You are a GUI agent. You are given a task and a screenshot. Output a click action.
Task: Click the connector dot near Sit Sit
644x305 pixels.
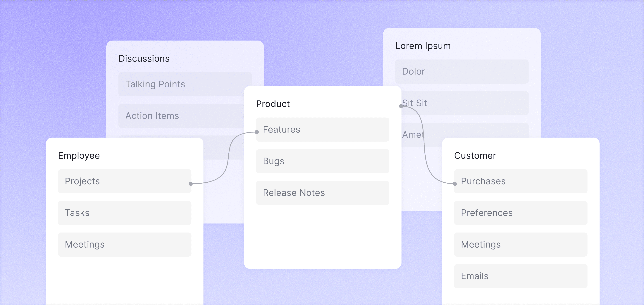pos(401,106)
